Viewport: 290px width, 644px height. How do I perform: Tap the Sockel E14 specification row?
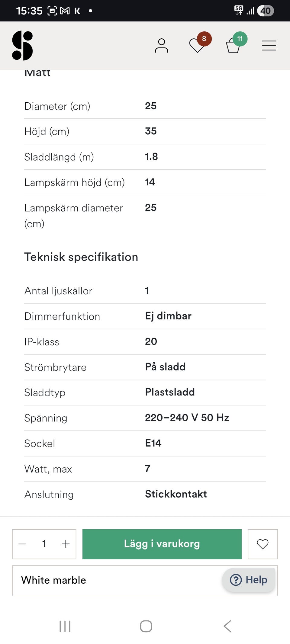click(145, 443)
